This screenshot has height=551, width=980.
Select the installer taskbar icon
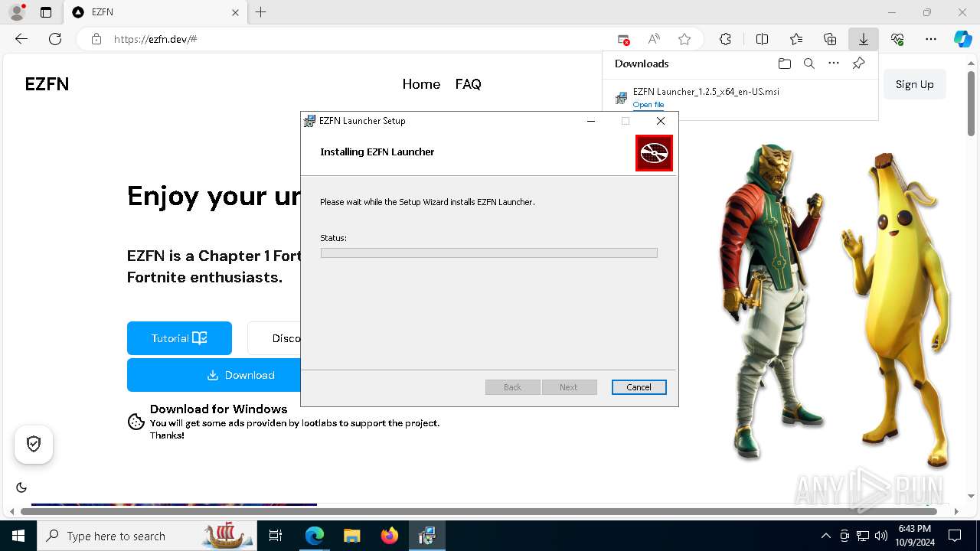click(x=426, y=536)
